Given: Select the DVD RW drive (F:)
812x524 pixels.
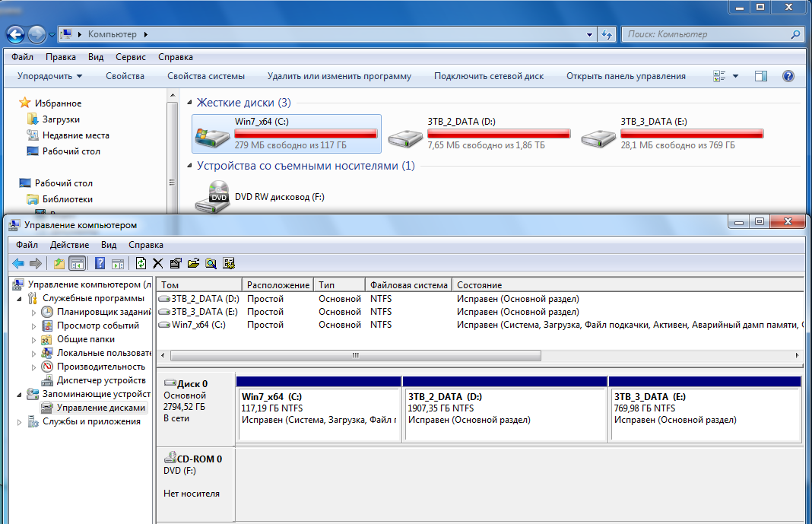Looking at the screenshot, I should [x=259, y=197].
